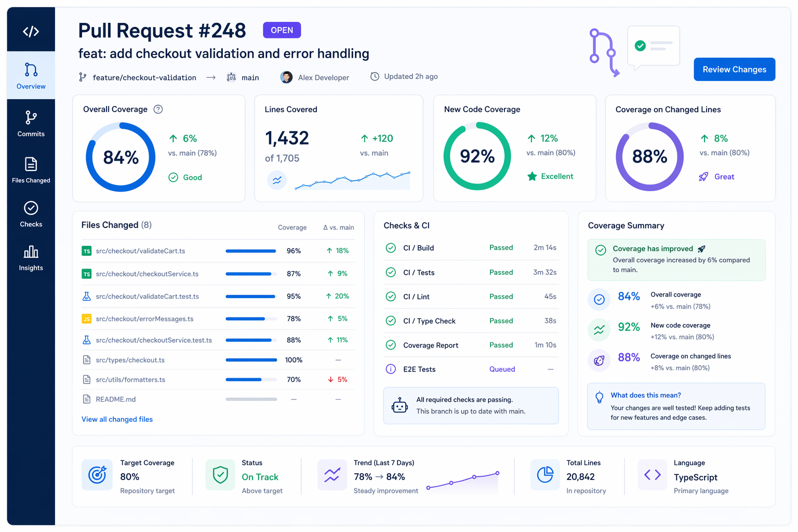Click the 'CI / Type Check' row label
The width and height of the screenshot is (798, 532).
(429, 321)
